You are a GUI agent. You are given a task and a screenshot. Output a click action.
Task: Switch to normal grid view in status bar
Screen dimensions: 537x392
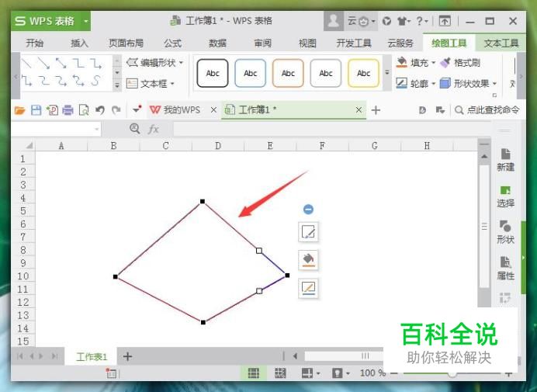(254, 373)
